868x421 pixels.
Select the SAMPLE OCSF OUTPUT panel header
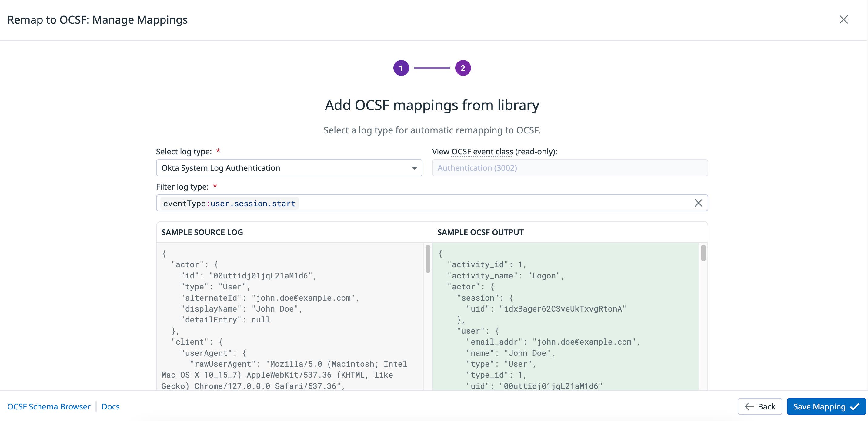point(480,232)
